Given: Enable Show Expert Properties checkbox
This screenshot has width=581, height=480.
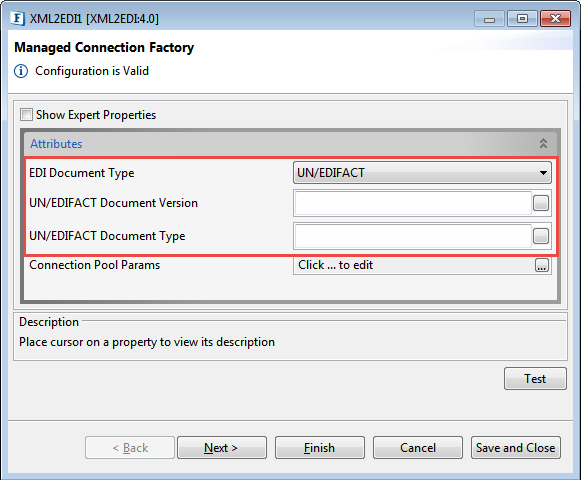Looking at the screenshot, I should pos(26,115).
